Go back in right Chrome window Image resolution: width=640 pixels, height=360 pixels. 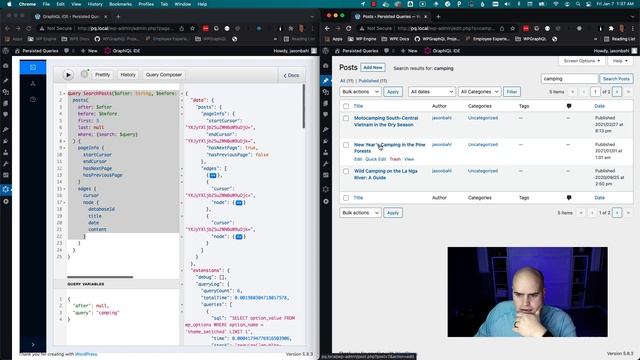click(327, 28)
